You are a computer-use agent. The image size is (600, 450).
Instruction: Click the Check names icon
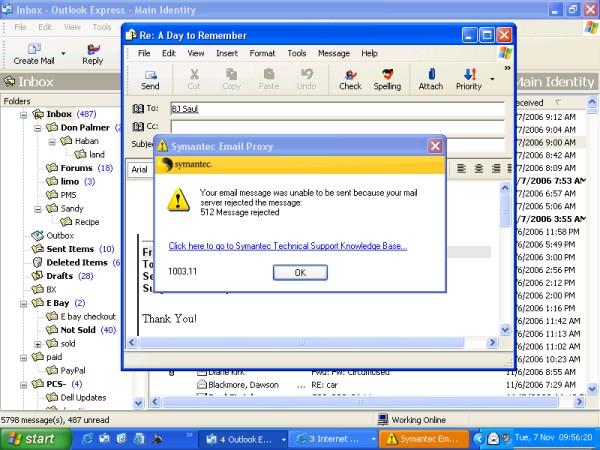point(350,80)
